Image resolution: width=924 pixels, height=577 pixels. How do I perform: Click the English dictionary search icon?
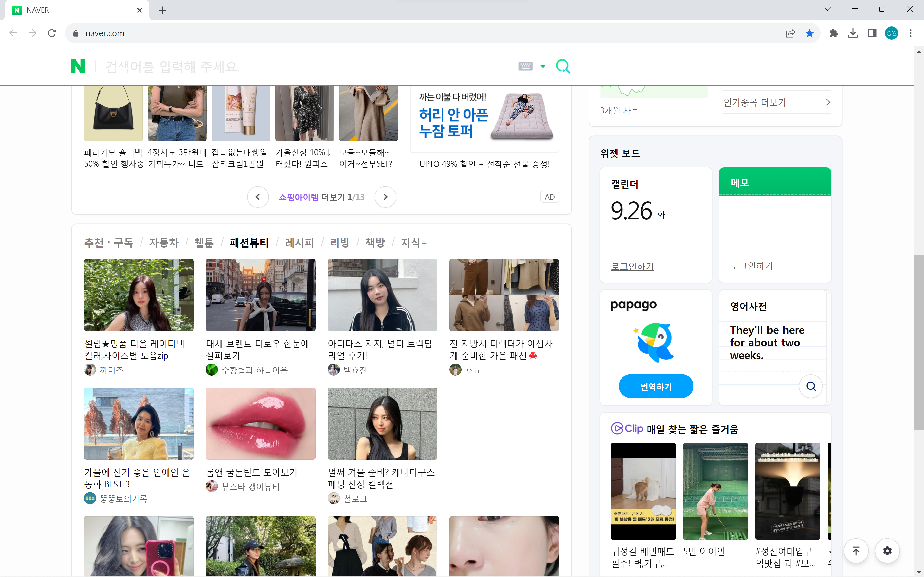click(x=811, y=386)
